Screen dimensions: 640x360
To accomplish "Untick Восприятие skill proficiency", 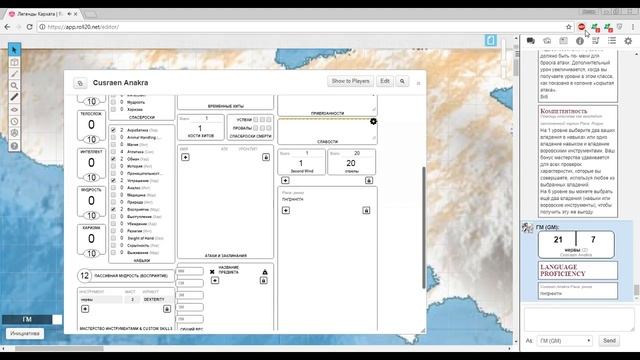I will [113, 209].
